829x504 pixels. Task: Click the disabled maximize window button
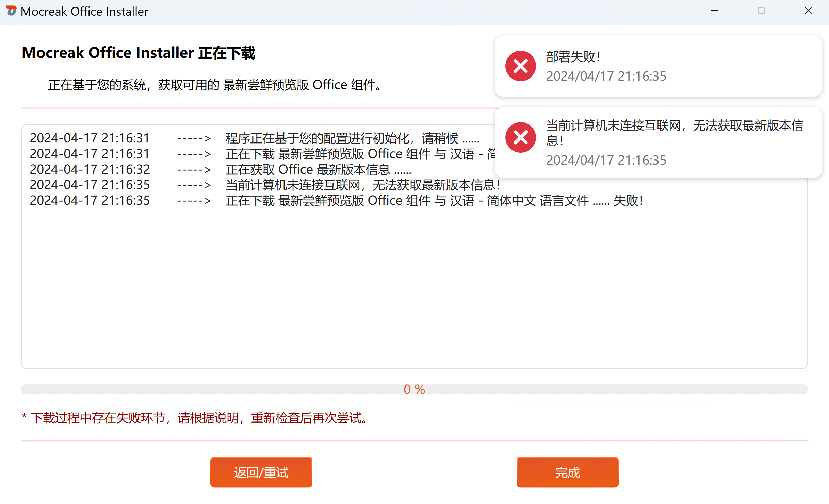coord(761,11)
